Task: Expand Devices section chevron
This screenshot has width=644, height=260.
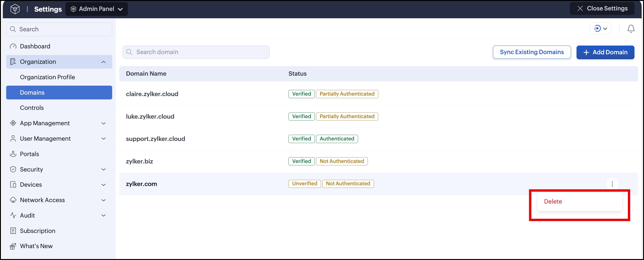Action: (x=104, y=185)
